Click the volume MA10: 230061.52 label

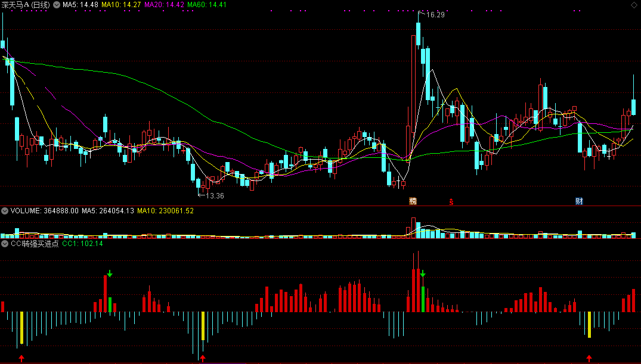166,211
